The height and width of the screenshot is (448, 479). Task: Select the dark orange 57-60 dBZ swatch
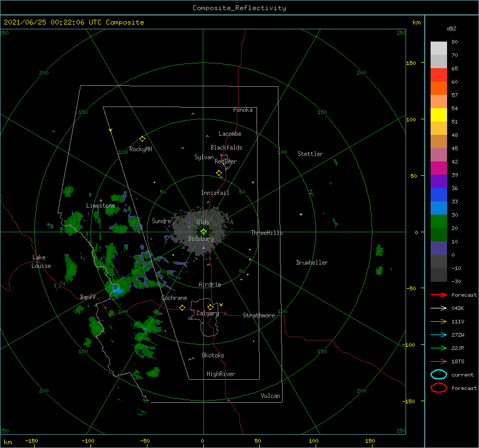439,88
